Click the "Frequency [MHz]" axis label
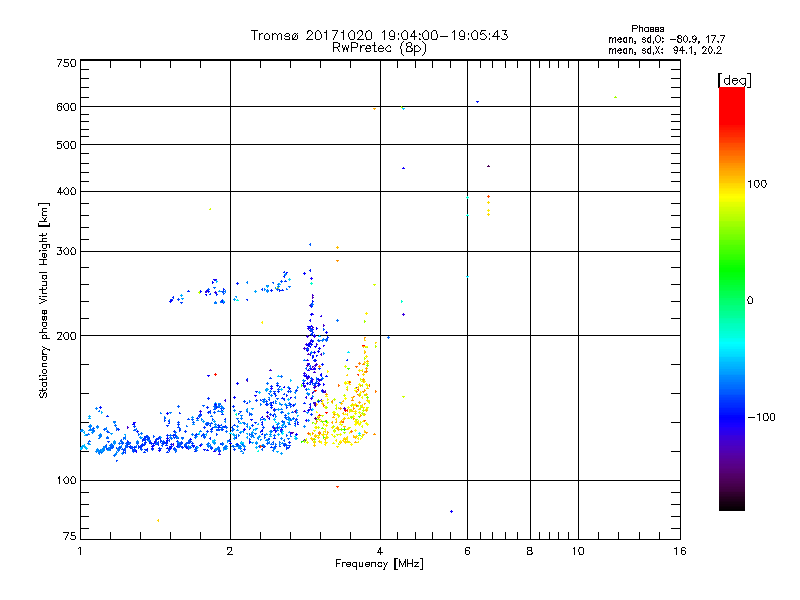 [379, 564]
